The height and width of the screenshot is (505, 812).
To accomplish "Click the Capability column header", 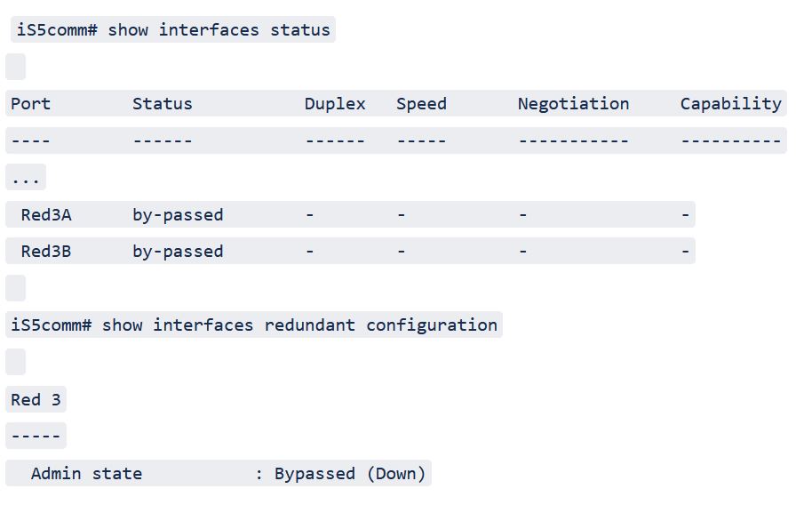I will (730, 104).
